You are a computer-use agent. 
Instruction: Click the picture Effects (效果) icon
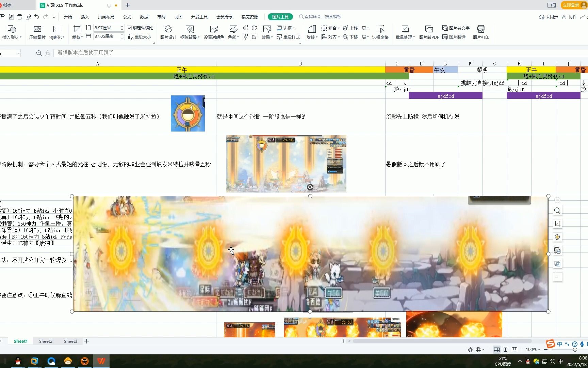267,29
